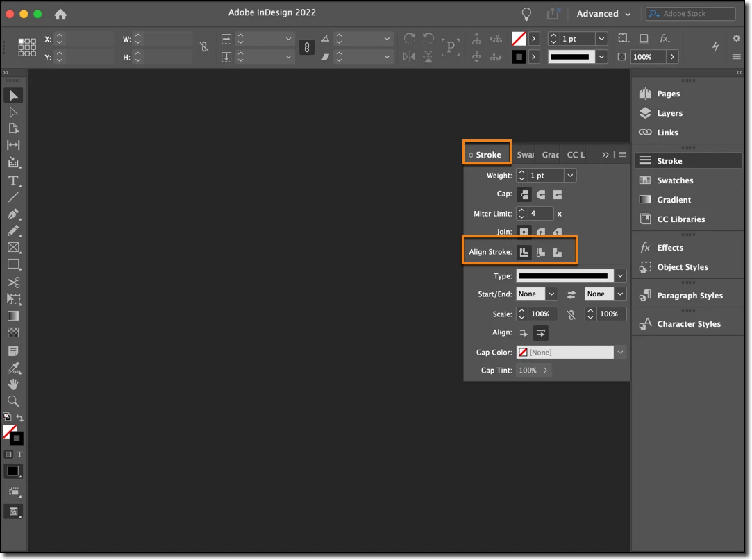Select the Free Transform tool
The width and height of the screenshot is (752, 560).
pos(13,299)
